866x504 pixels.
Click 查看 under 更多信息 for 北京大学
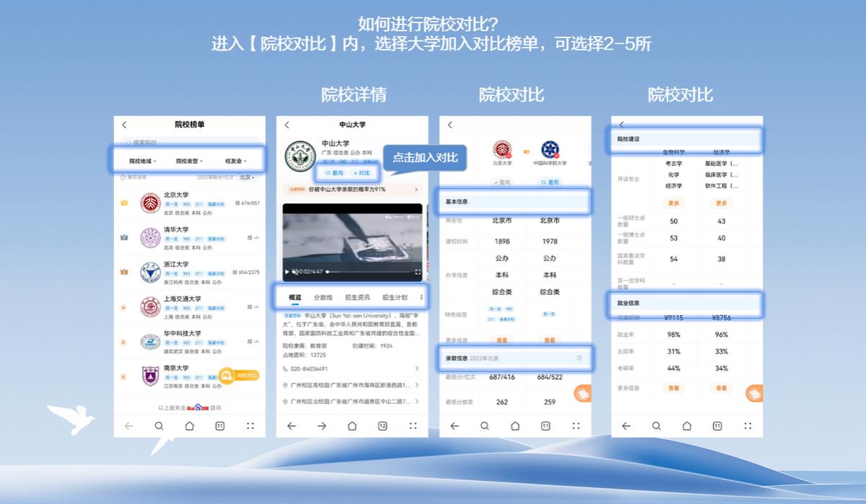[x=503, y=340]
